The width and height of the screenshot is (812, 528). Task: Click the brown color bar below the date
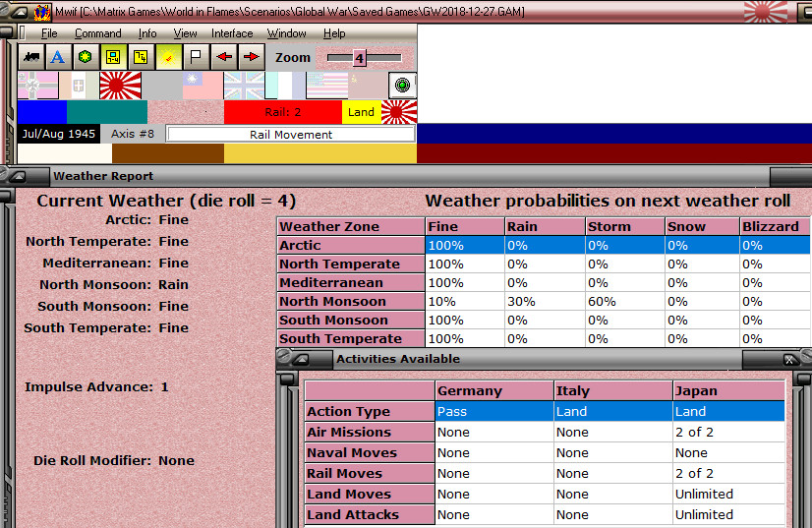[168, 153]
